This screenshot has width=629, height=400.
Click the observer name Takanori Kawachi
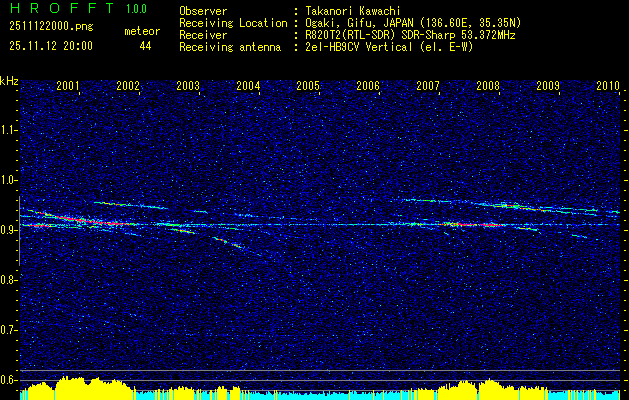352,11
